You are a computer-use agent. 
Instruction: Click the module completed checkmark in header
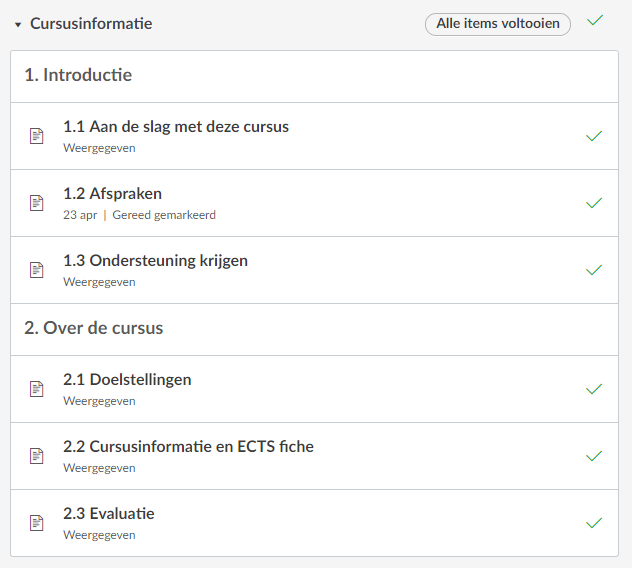pyautogui.click(x=595, y=20)
